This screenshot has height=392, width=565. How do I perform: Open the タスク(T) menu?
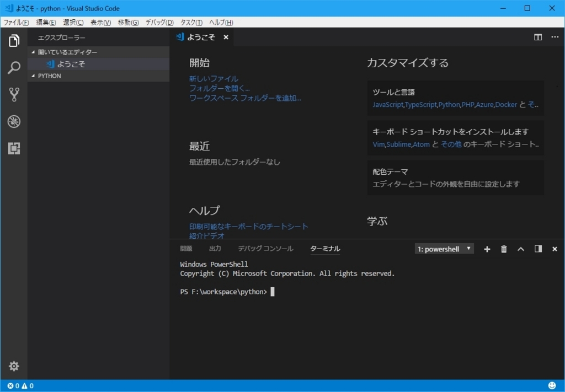(x=191, y=22)
